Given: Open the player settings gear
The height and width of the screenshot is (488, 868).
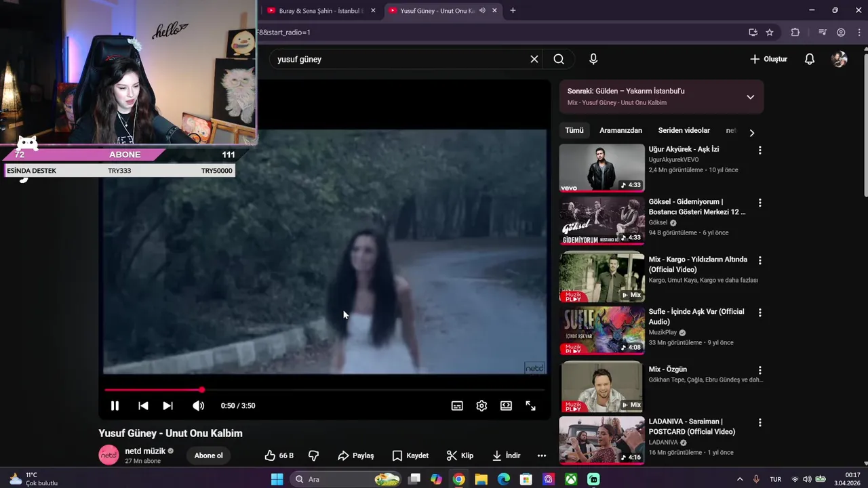Looking at the screenshot, I should tap(481, 406).
